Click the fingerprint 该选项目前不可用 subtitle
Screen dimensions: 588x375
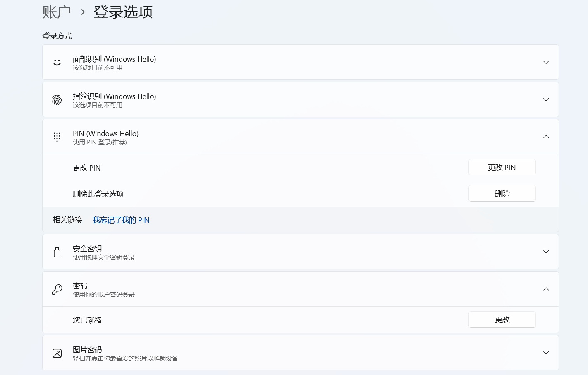(98, 105)
